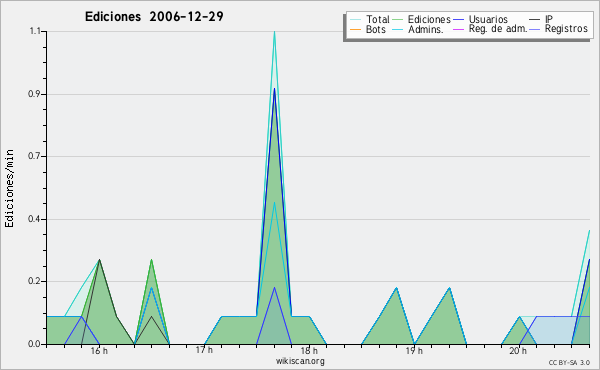Click the 19 h axis label
The image size is (600, 370).
(414, 351)
